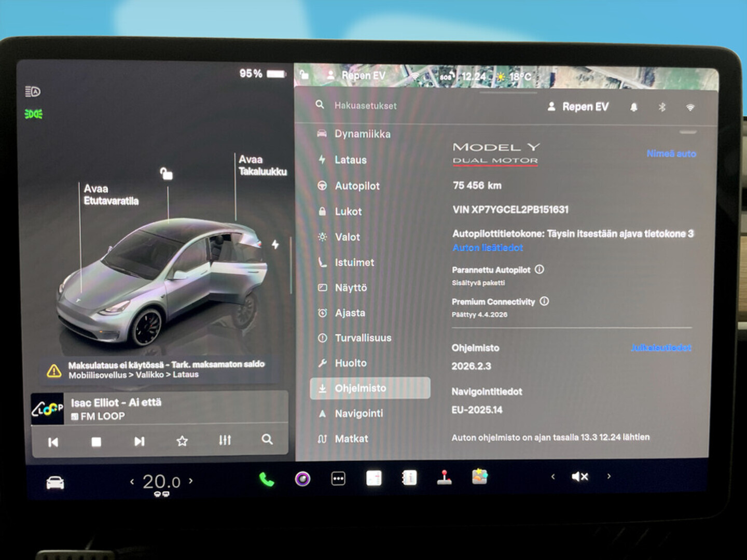Raise volume with right arrow

click(609, 476)
